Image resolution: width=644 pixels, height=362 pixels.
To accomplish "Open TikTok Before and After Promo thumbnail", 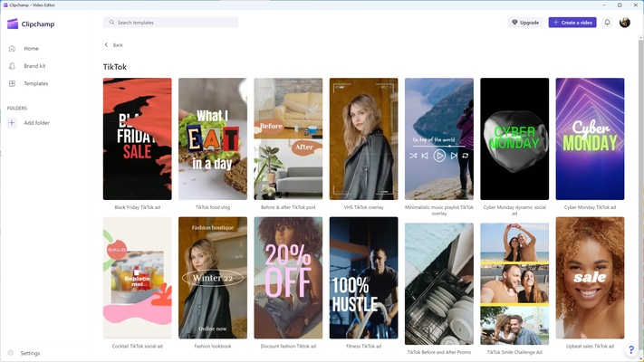I will click(x=439, y=283).
